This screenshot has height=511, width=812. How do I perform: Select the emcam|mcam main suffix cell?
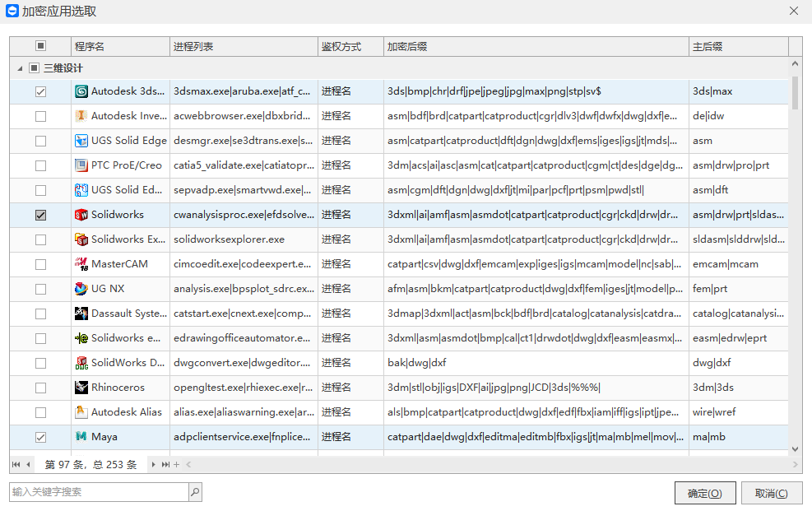coord(739,264)
